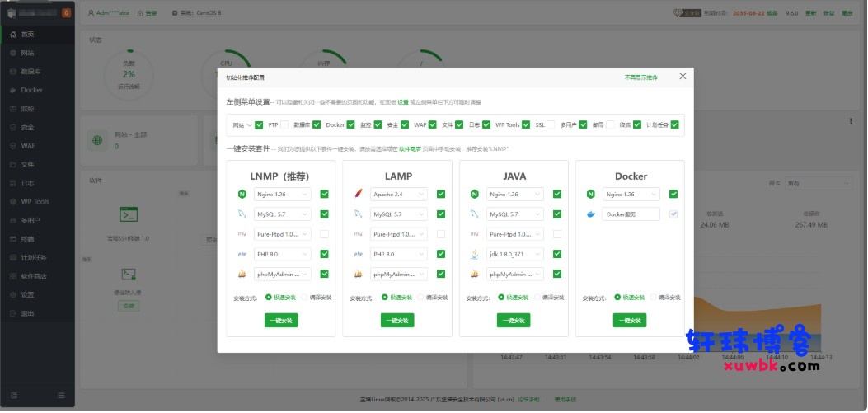Screen dimensions: 868x413
Task: Click the Docker服务 input field
Action: click(631, 214)
